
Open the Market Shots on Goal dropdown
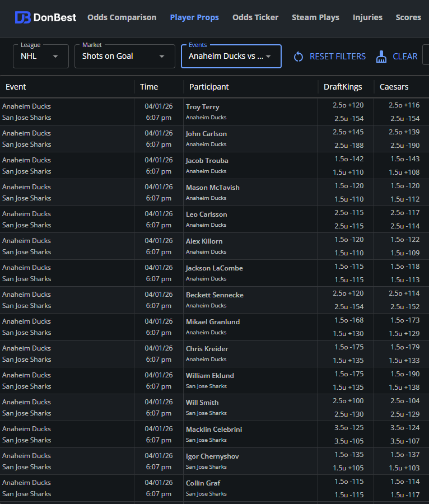[x=125, y=56]
